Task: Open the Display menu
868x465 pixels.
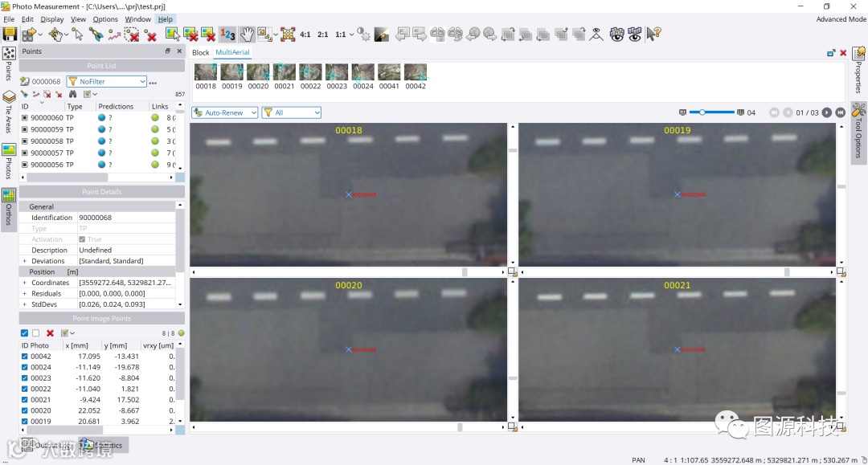Action: pos(52,18)
